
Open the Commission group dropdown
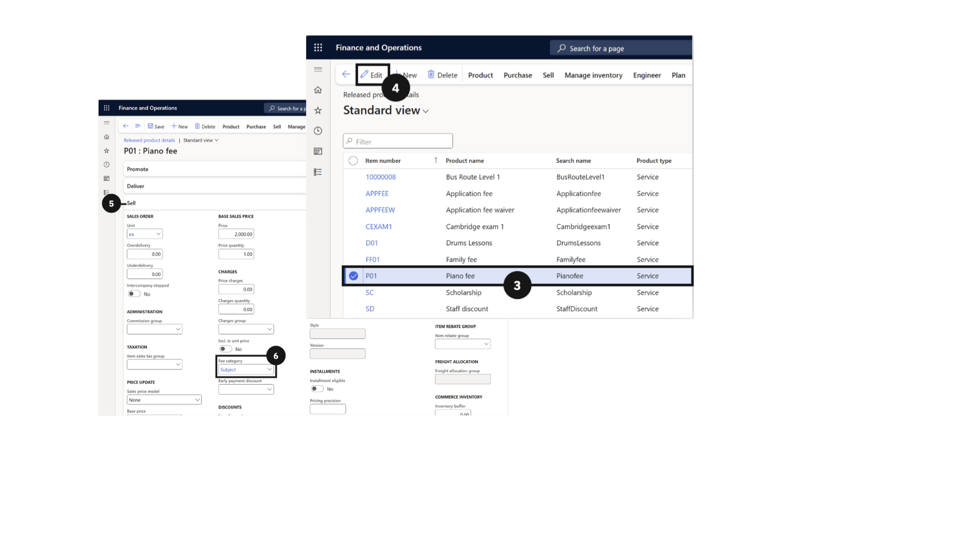point(154,329)
